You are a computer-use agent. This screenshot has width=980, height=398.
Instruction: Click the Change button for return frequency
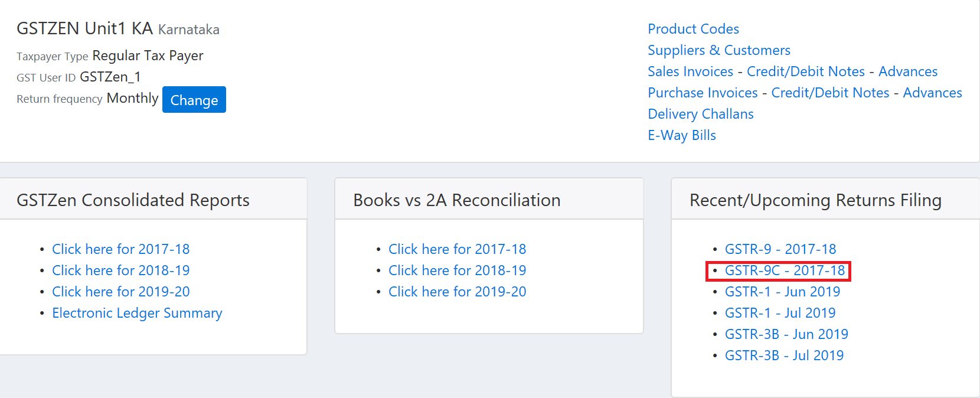coord(194,99)
